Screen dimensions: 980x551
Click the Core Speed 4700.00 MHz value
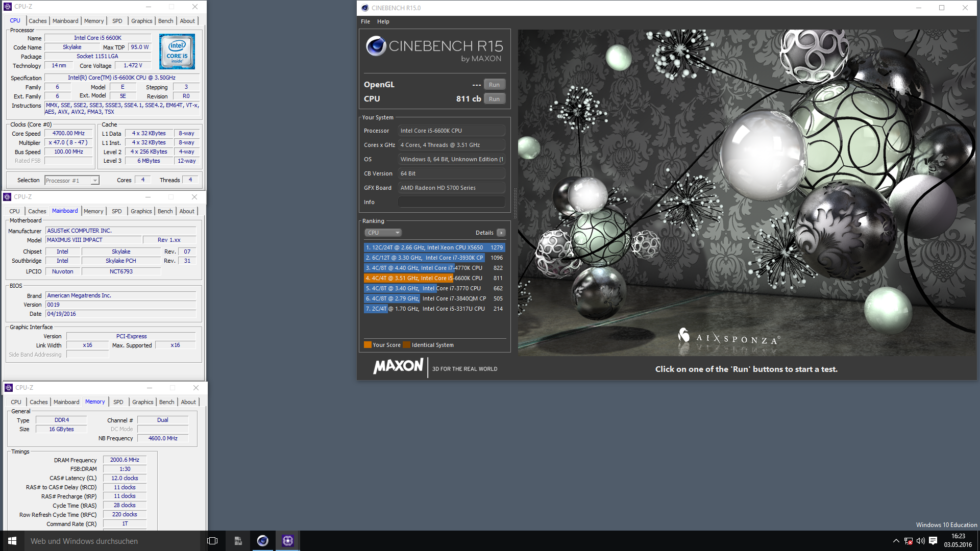click(69, 134)
